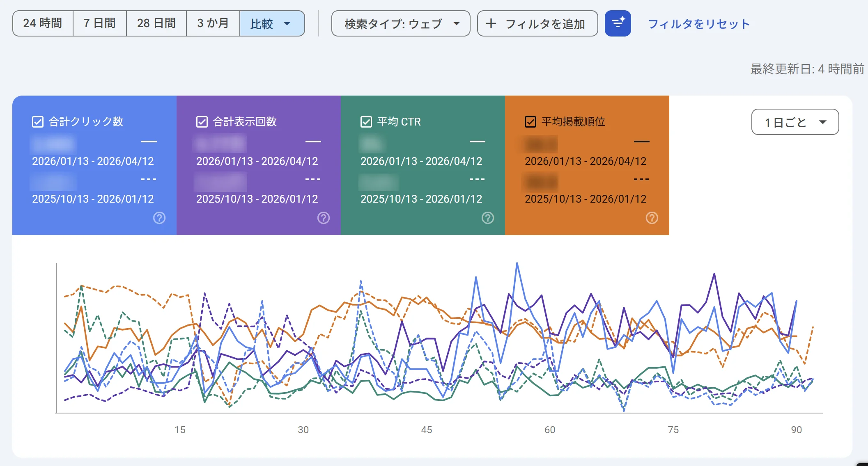
Task: Toggle the 平均CTR checkbox off
Action: [x=365, y=121]
